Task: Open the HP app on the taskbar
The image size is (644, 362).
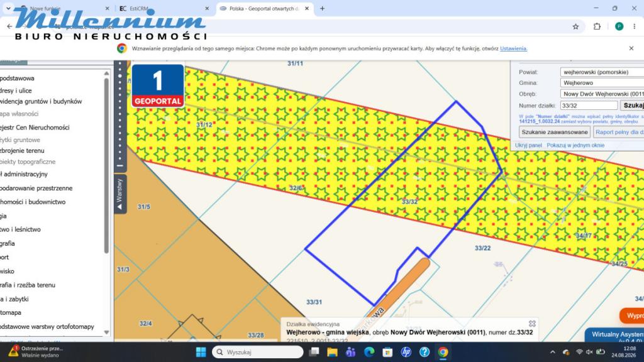Action: tap(406, 352)
